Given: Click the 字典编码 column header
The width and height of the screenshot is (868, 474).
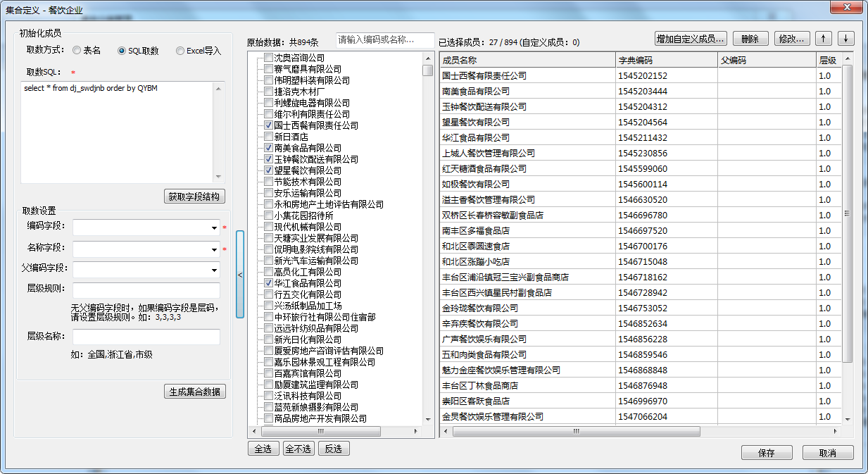Looking at the screenshot, I should (x=666, y=60).
